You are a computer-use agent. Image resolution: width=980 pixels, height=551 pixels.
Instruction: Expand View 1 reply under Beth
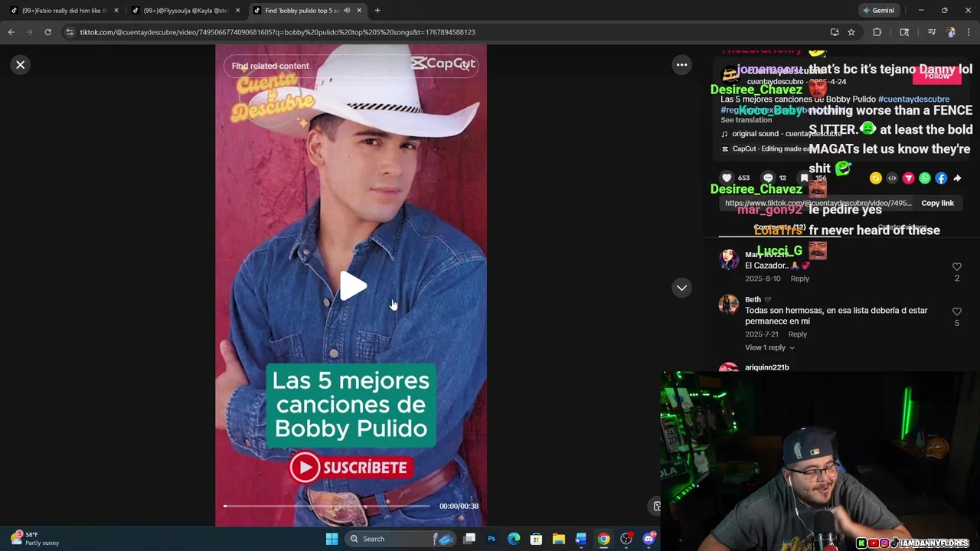pyautogui.click(x=769, y=348)
